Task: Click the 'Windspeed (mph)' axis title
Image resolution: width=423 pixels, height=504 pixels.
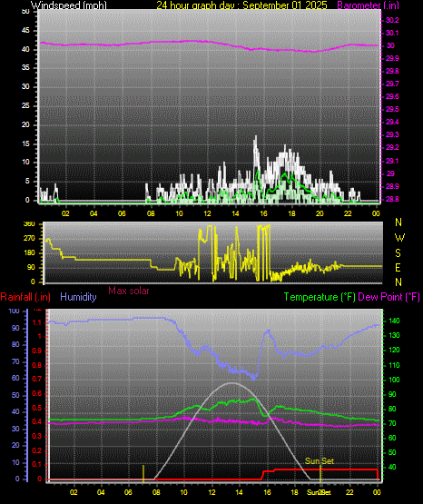Action: 68,5
